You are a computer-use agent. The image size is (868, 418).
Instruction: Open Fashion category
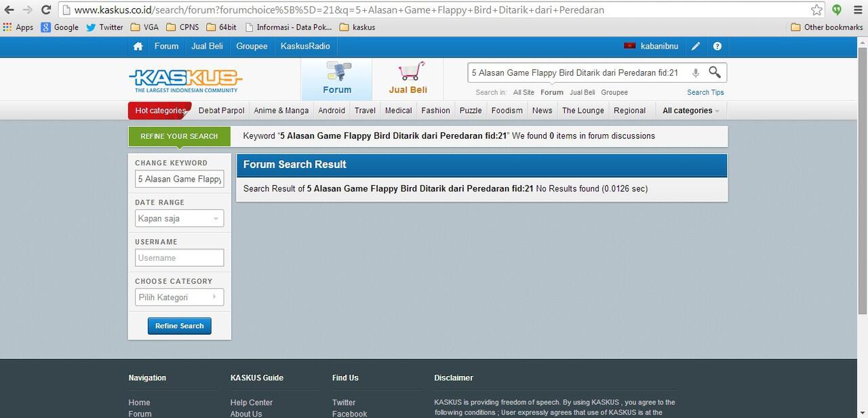tap(435, 110)
